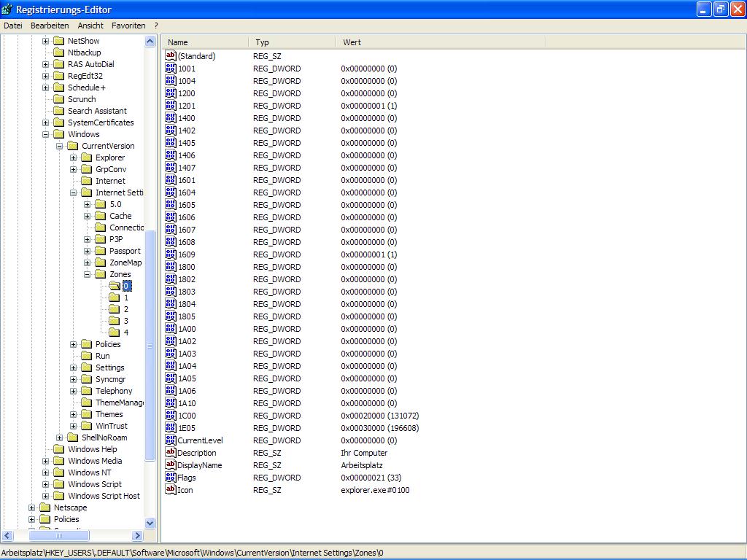Viewport: 747px width, 560px height.
Task: Click the string icon beside the (Standard) value
Action: (171, 56)
